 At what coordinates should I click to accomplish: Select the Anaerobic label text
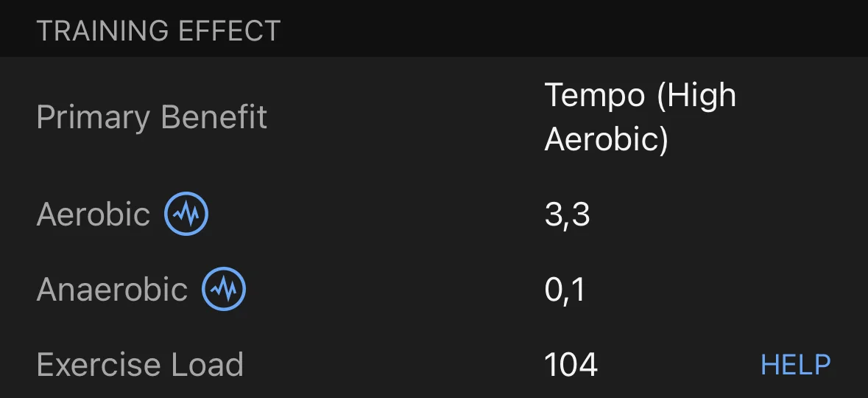click(x=112, y=290)
